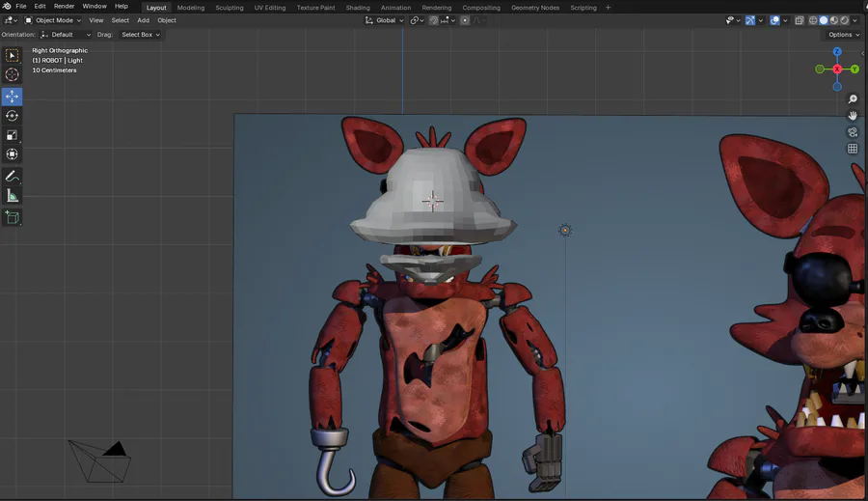868x501 pixels.
Task: Select the Transform tool
Action: tap(12, 154)
